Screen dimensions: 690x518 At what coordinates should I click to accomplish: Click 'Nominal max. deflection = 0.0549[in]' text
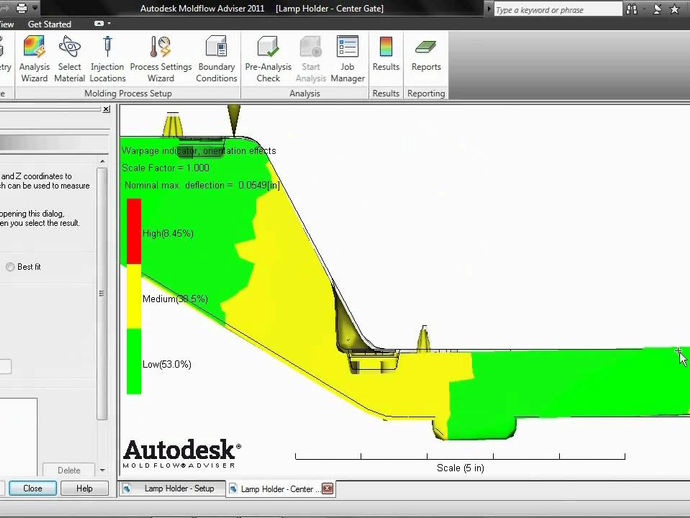[202, 185]
